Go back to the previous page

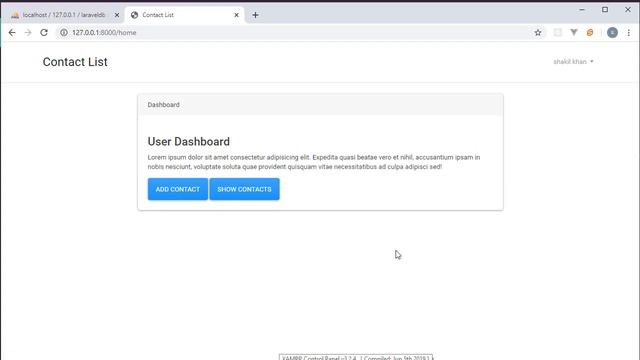coord(12,33)
